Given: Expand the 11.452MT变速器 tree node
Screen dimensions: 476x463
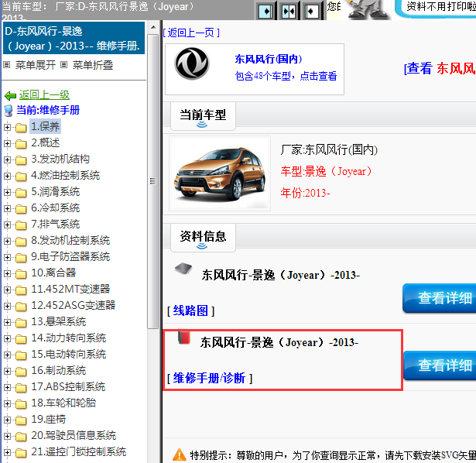Looking at the screenshot, I should point(7,290).
